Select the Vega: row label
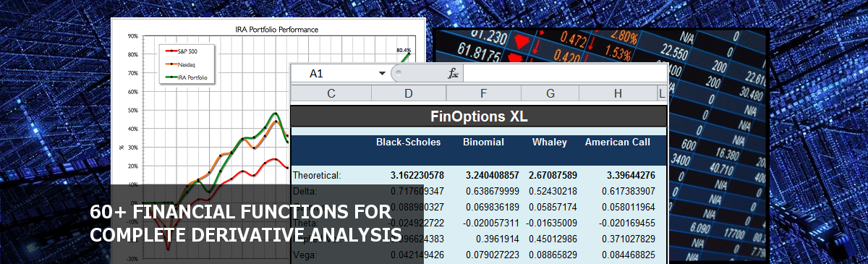This screenshot has height=264, width=868. [x=305, y=254]
